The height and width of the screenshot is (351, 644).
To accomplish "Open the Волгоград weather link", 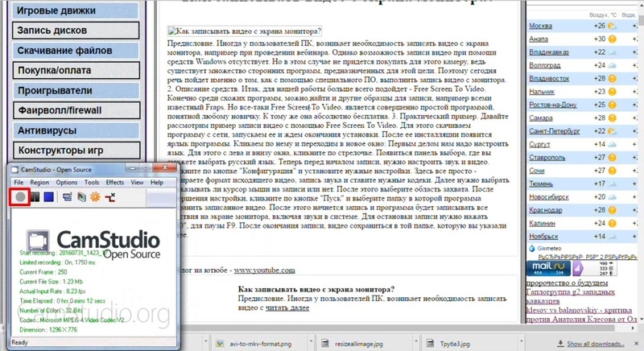I will tap(545, 65).
